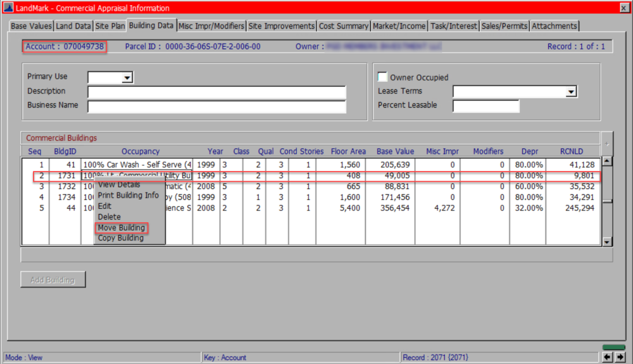Close the LandMark window
The width and height of the screenshot is (633, 364).
[x=624, y=8]
